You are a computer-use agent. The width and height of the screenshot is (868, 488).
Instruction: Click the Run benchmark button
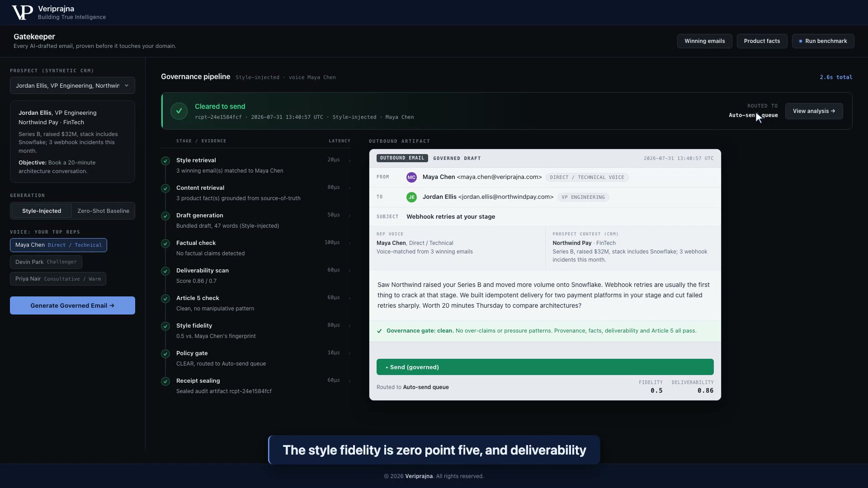823,41
